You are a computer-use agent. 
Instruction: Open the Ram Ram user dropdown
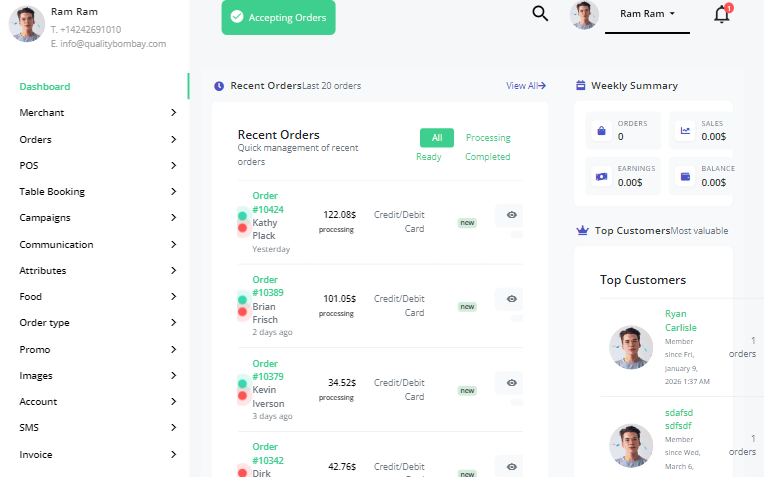[647, 14]
